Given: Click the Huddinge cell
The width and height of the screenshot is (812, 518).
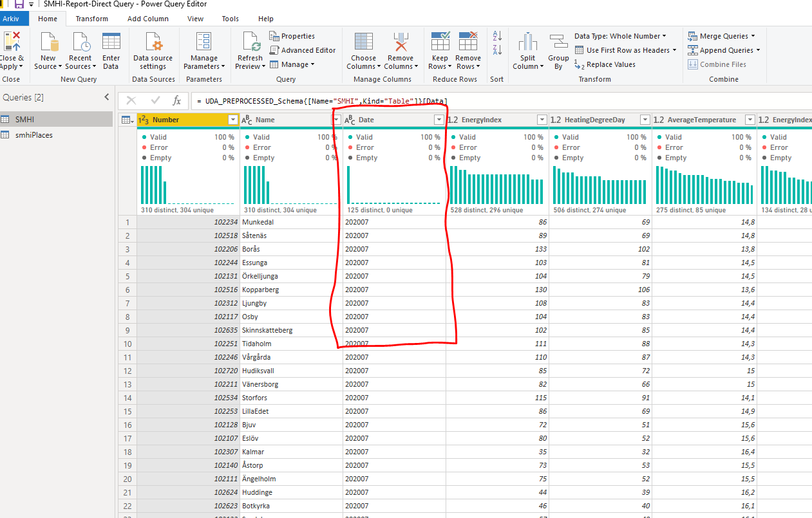Looking at the screenshot, I should pyautogui.click(x=291, y=492).
